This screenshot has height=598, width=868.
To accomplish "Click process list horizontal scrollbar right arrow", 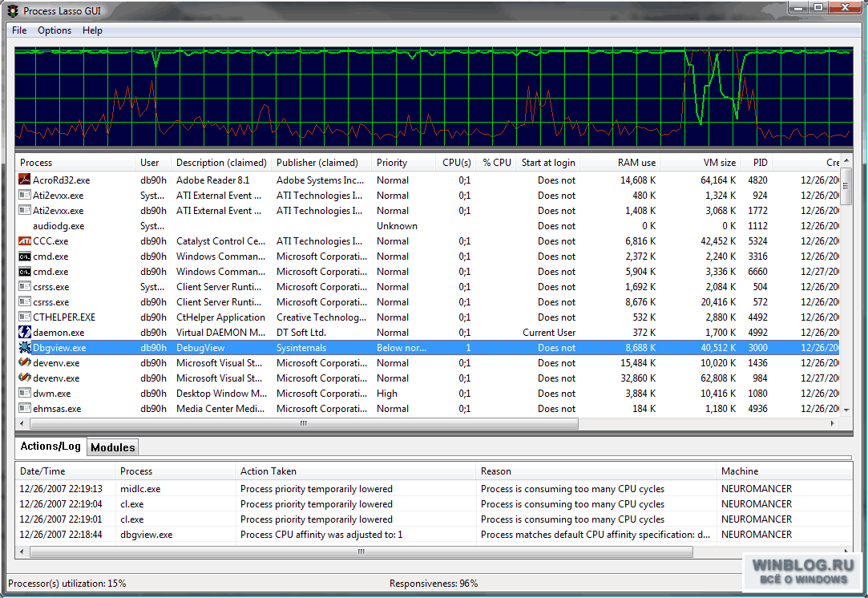I will pyautogui.click(x=833, y=423).
